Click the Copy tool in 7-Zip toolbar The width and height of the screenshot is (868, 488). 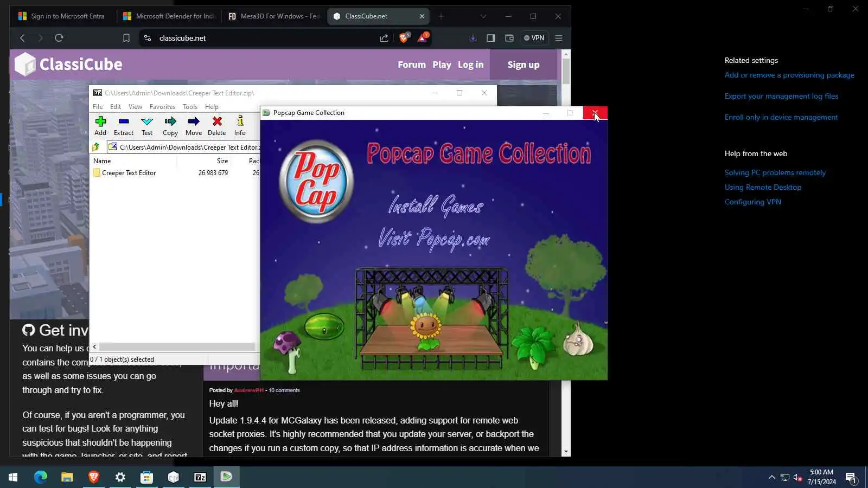point(170,126)
